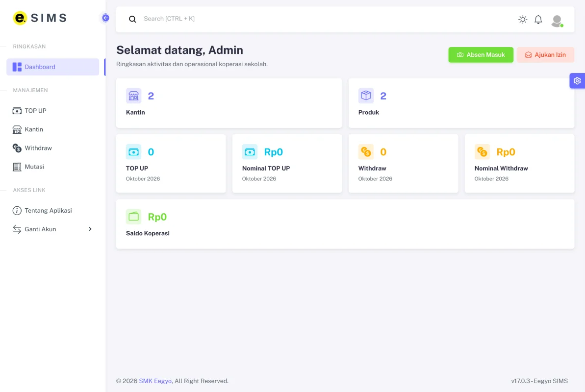Open the user avatar menu
The height and width of the screenshot is (392, 585).
pos(557,21)
